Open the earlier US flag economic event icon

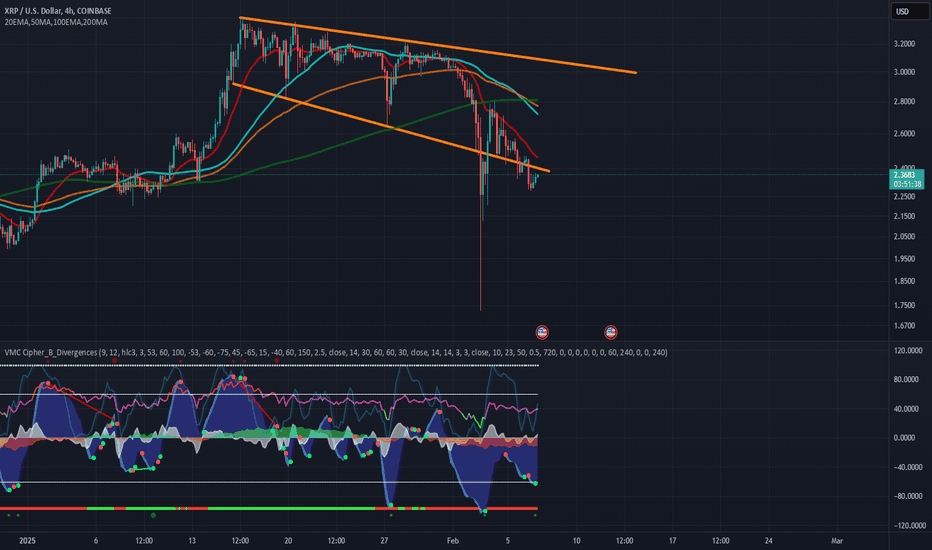pos(541,332)
